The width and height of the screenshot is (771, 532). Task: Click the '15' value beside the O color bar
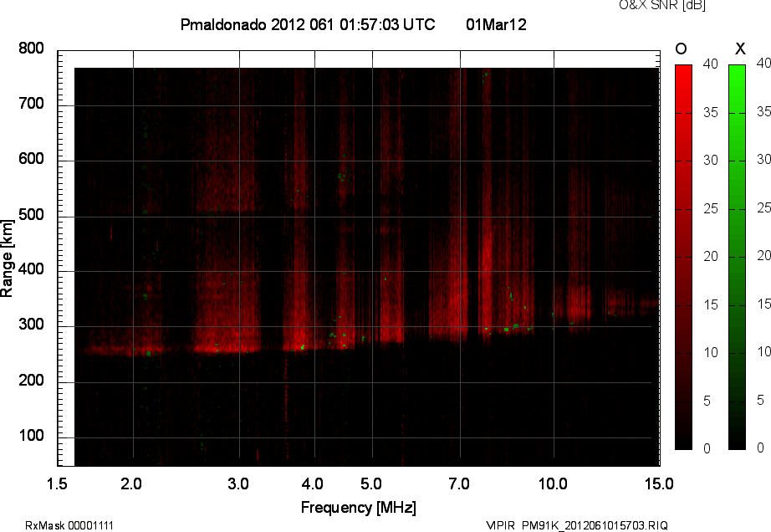coord(711,305)
